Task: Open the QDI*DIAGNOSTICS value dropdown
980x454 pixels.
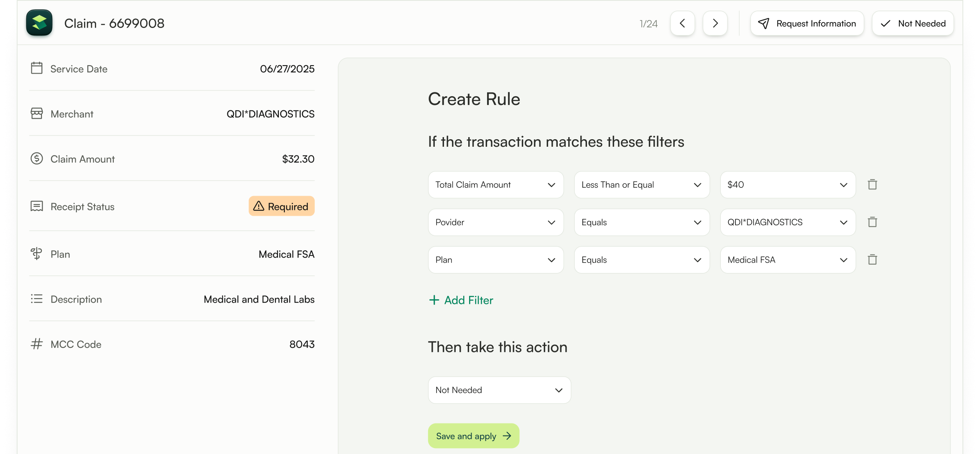Action: [x=787, y=222]
